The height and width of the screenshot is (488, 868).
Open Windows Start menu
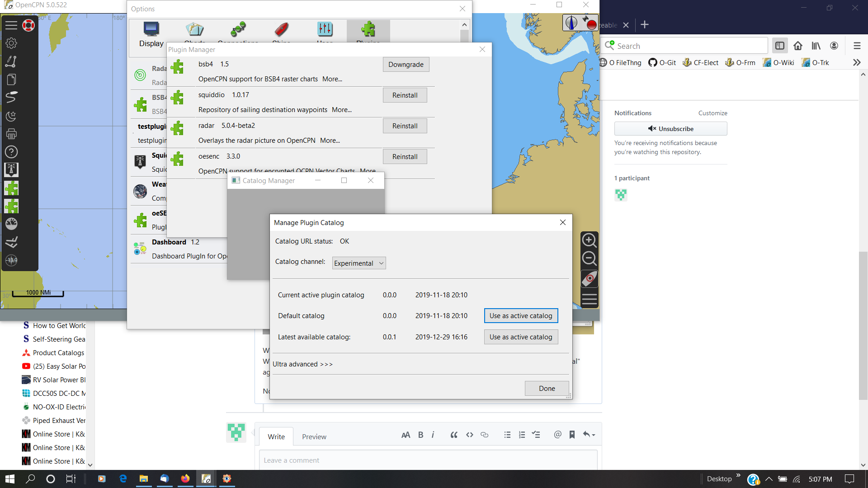[x=10, y=479]
